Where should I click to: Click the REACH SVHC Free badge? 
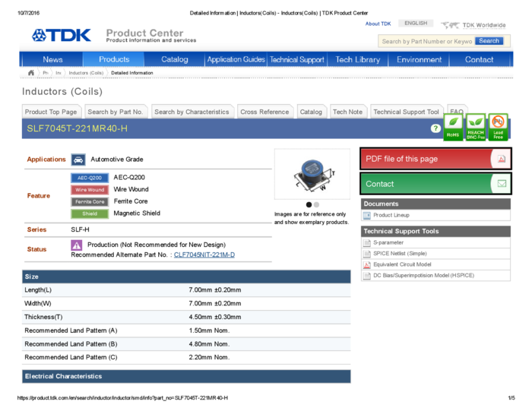point(475,127)
